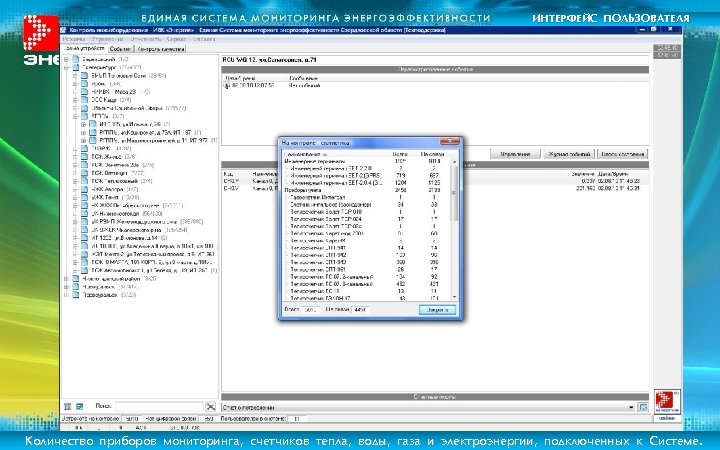Select the Инженерные терминалы row in the dialog

(366, 162)
